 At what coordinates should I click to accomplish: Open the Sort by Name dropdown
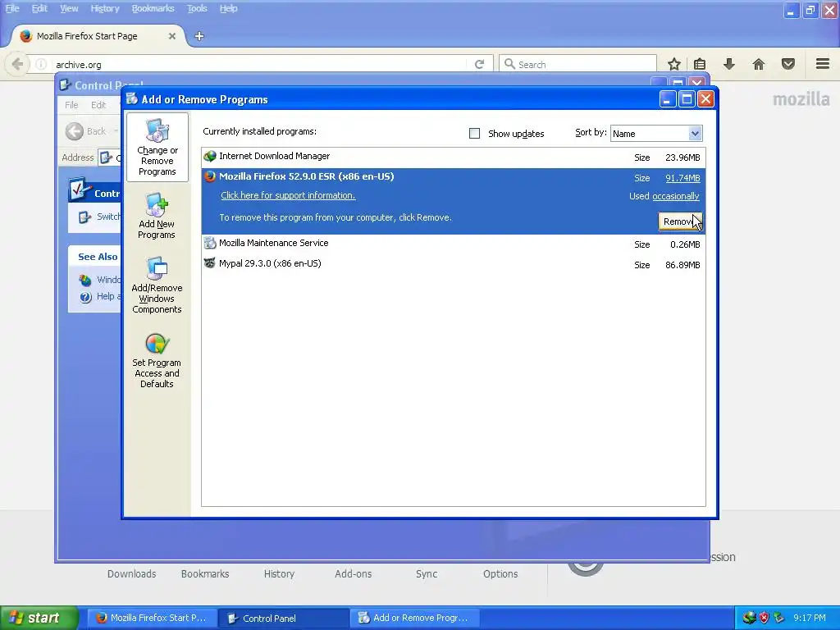[656, 134]
